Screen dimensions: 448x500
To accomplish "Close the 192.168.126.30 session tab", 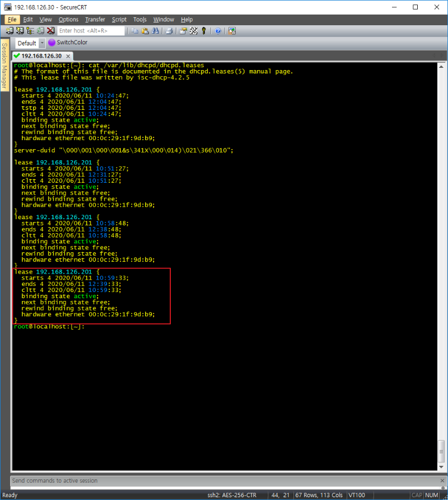I will point(68,56).
